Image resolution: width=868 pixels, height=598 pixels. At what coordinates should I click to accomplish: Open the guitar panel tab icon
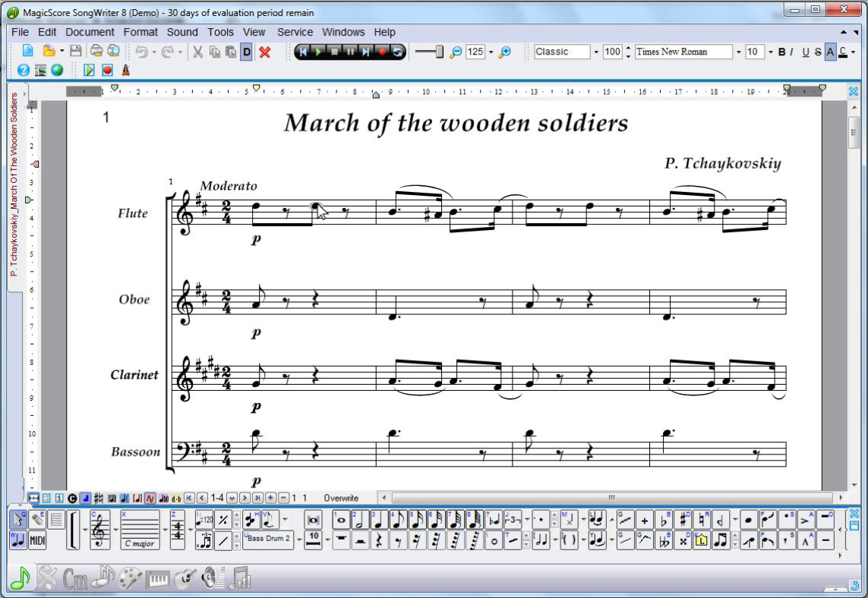186,578
